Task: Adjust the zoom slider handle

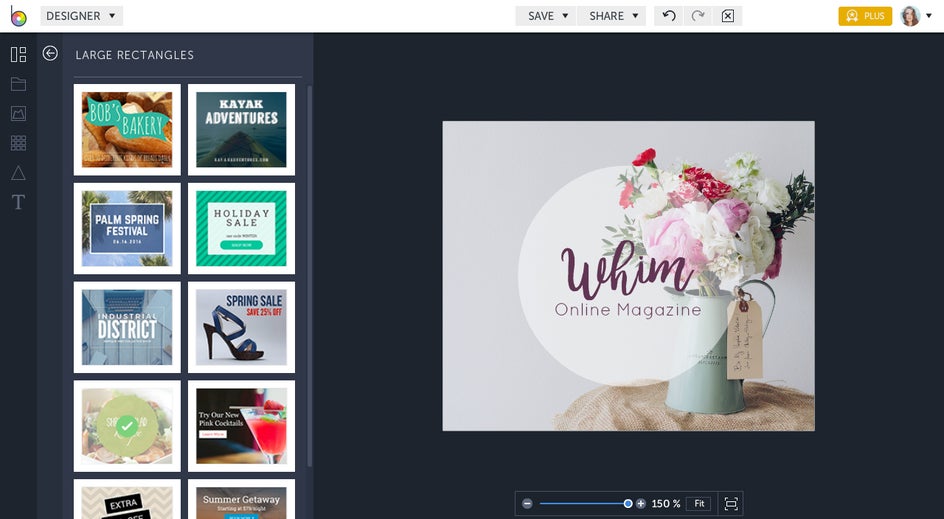Action: (628, 503)
